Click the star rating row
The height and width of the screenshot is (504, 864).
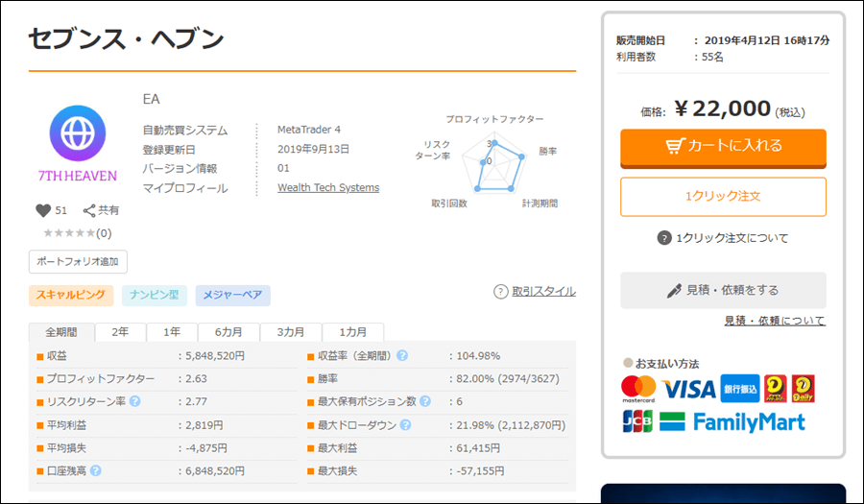pos(70,232)
